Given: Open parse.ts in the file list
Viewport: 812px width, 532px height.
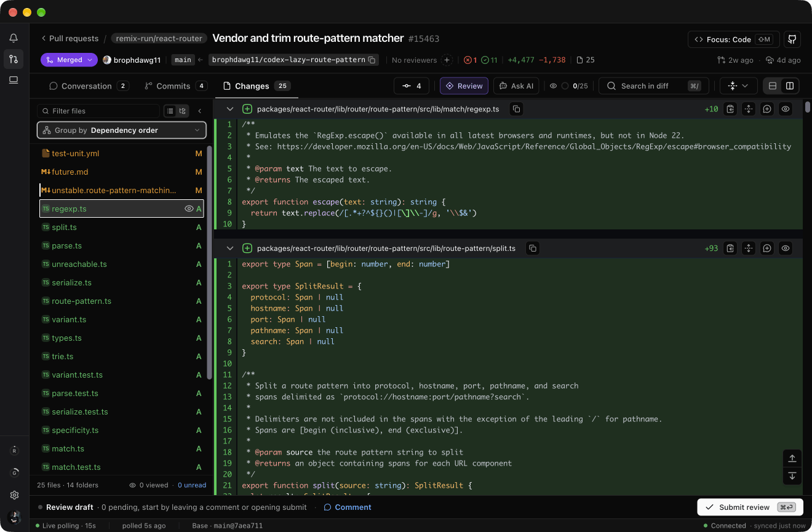Looking at the screenshot, I should tap(122, 246).
